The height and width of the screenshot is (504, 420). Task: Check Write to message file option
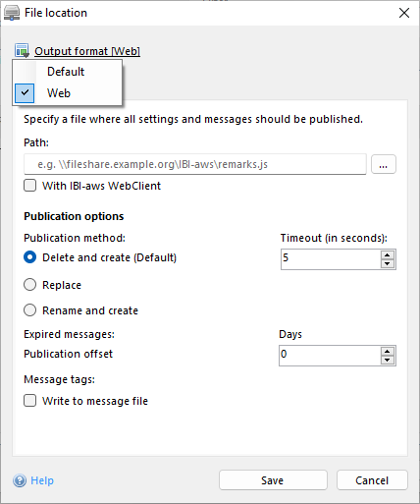coord(30,401)
